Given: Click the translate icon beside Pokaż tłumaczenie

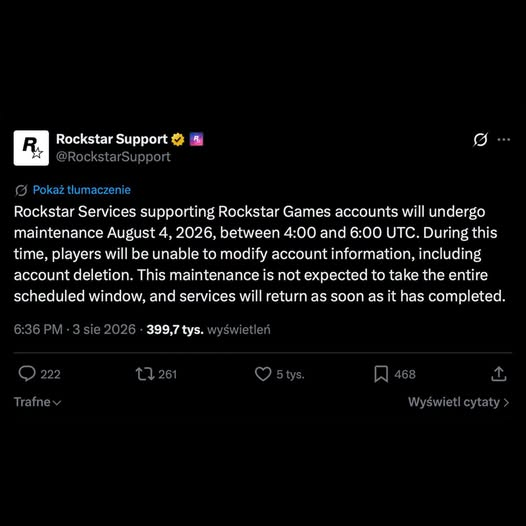Looking at the screenshot, I should (21, 190).
